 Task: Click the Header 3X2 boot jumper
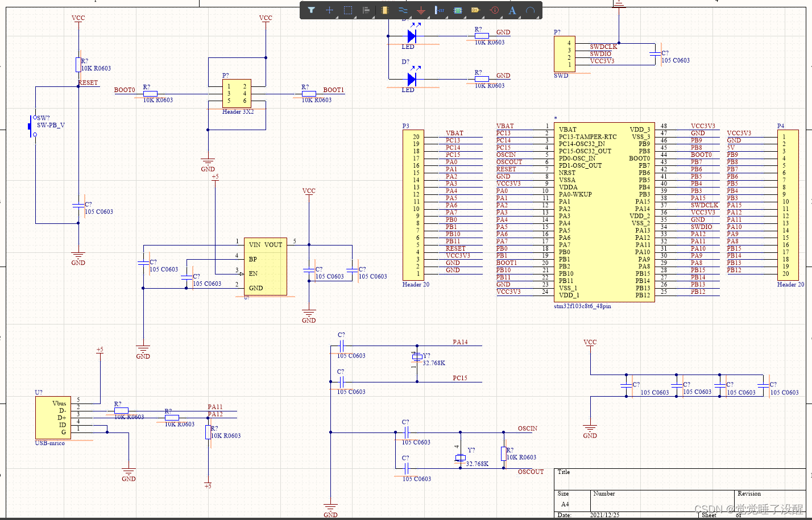(x=237, y=94)
